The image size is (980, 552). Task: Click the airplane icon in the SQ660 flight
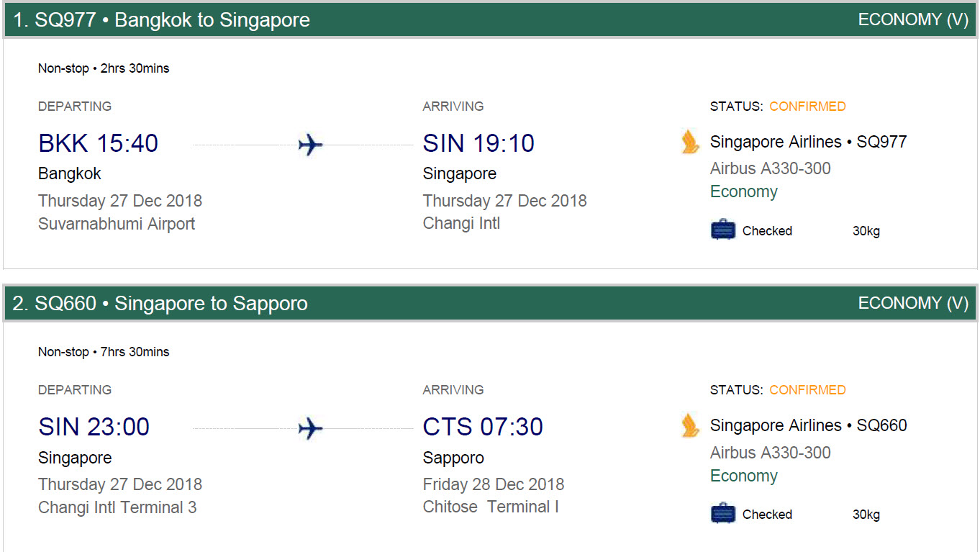click(x=310, y=429)
